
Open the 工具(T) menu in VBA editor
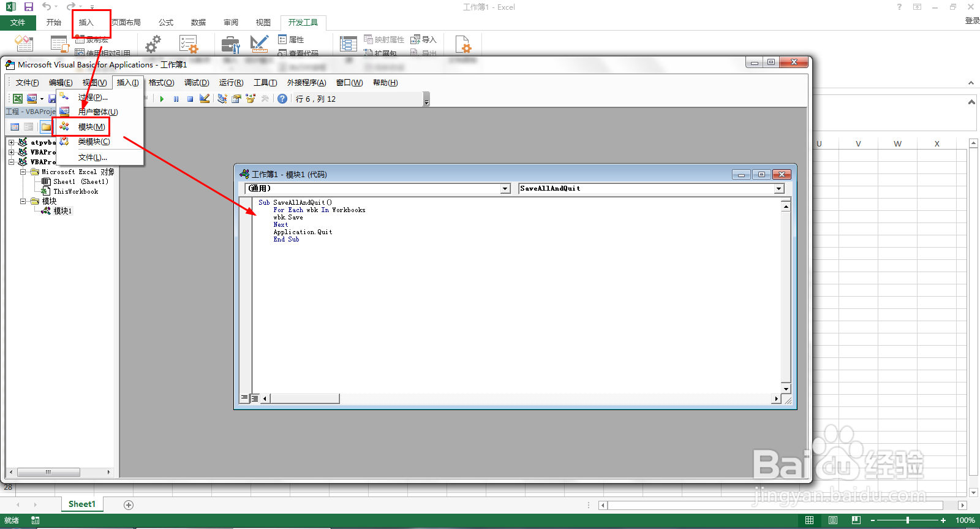click(x=265, y=83)
